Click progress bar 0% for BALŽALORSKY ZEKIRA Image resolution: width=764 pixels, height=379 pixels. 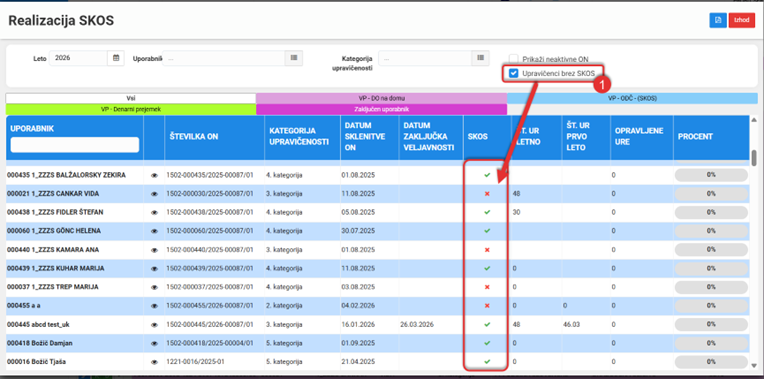click(711, 175)
